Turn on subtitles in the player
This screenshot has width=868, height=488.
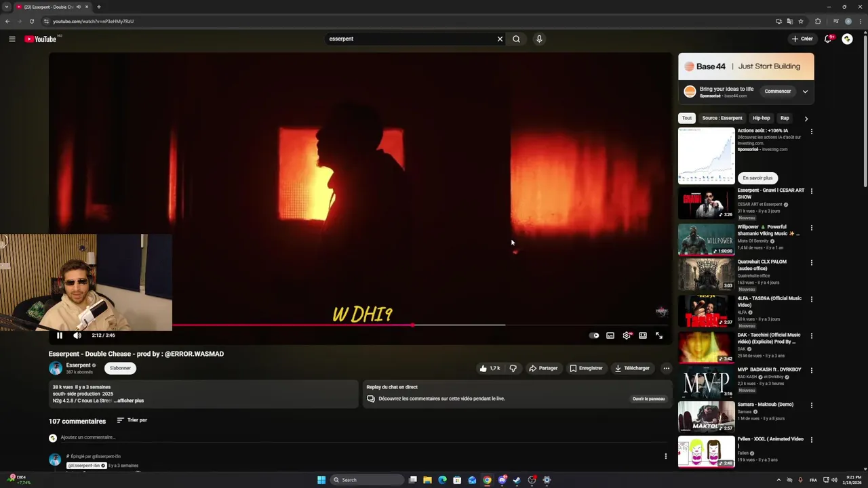(x=610, y=335)
